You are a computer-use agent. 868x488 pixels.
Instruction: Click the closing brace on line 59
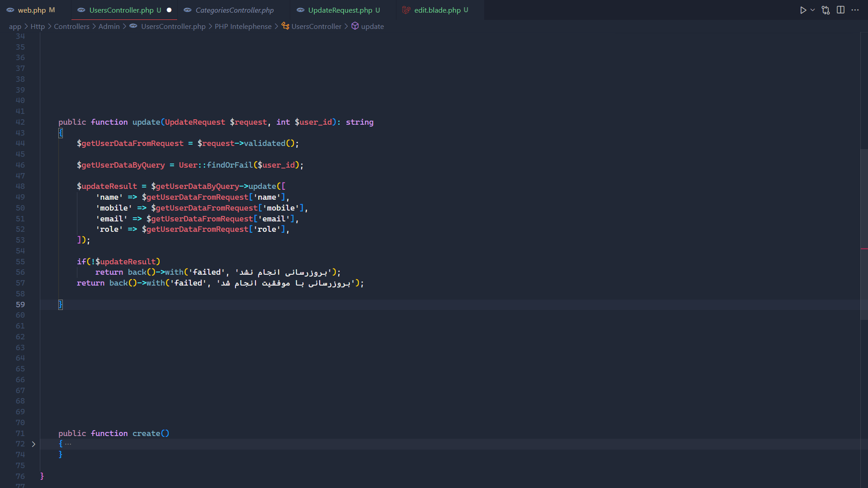point(61,305)
